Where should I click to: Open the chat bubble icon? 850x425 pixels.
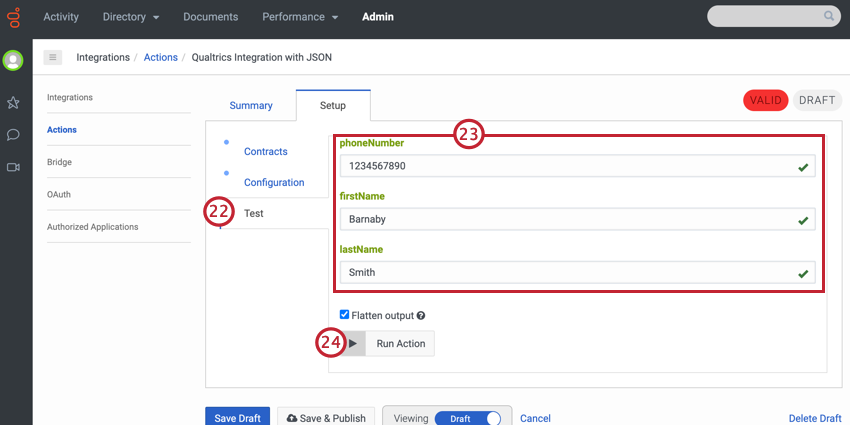coord(13,134)
